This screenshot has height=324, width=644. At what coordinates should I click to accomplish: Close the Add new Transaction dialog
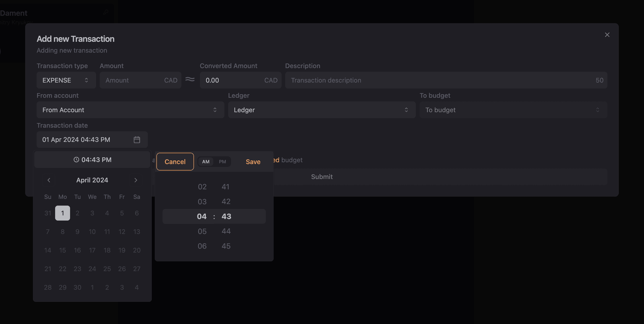607,35
